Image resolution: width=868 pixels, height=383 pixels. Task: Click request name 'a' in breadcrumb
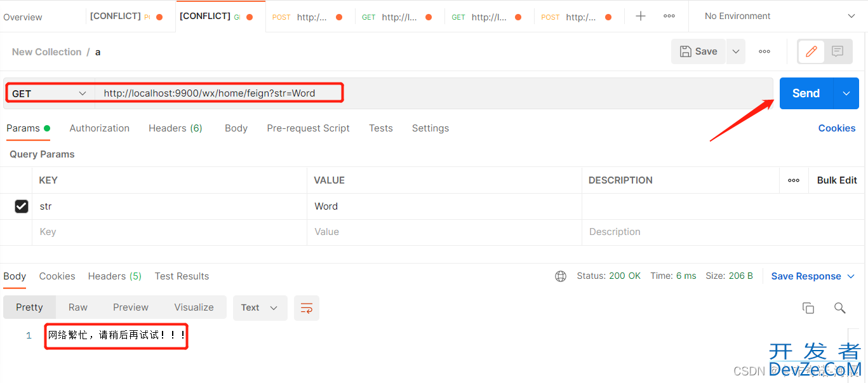(x=98, y=52)
